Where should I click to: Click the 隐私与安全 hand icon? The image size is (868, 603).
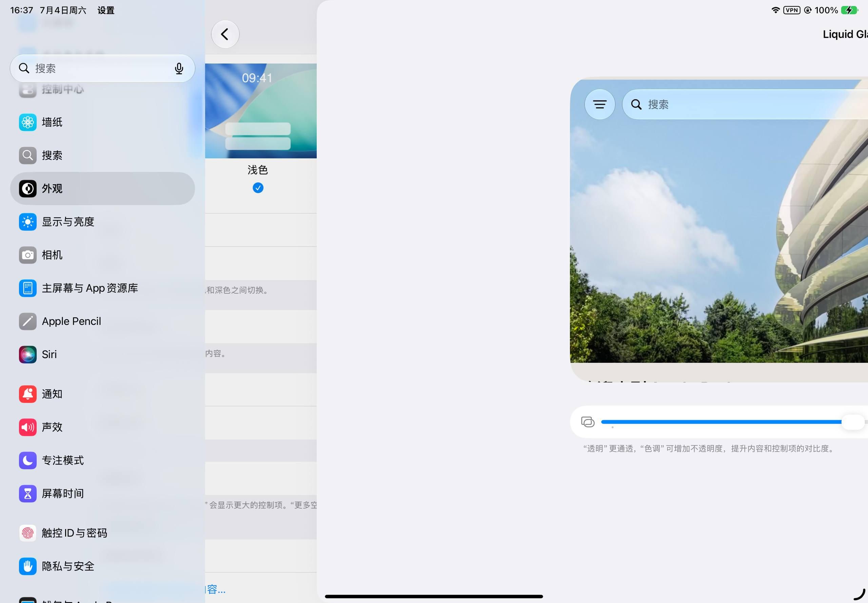coord(27,566)
